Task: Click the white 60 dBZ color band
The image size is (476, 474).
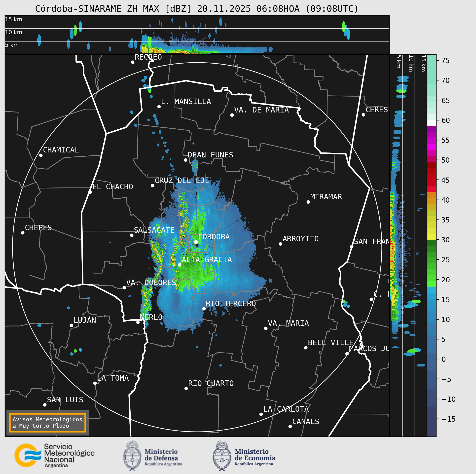Action: (x=432, y=123)
